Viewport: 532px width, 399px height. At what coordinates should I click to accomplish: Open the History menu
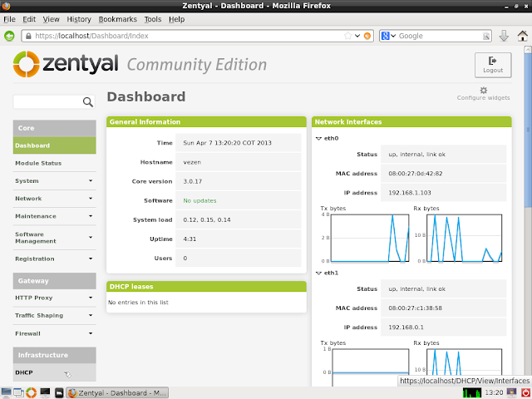point(79,19)
